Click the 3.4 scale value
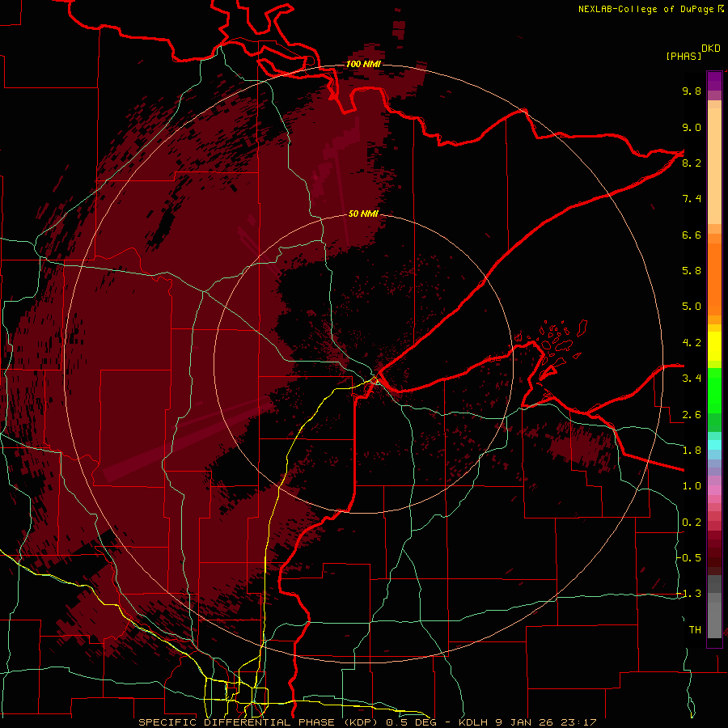The height and width of the screenshot is (728, 728). 692,379
